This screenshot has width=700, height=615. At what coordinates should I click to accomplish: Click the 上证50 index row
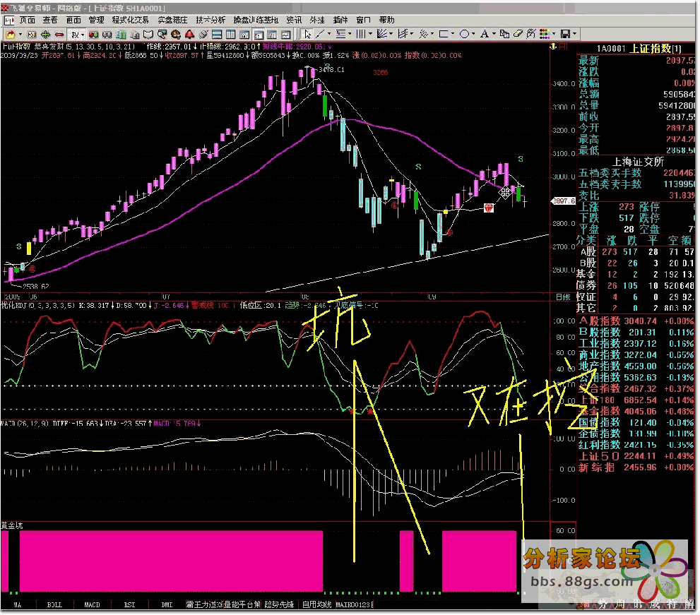click(598, 456)
